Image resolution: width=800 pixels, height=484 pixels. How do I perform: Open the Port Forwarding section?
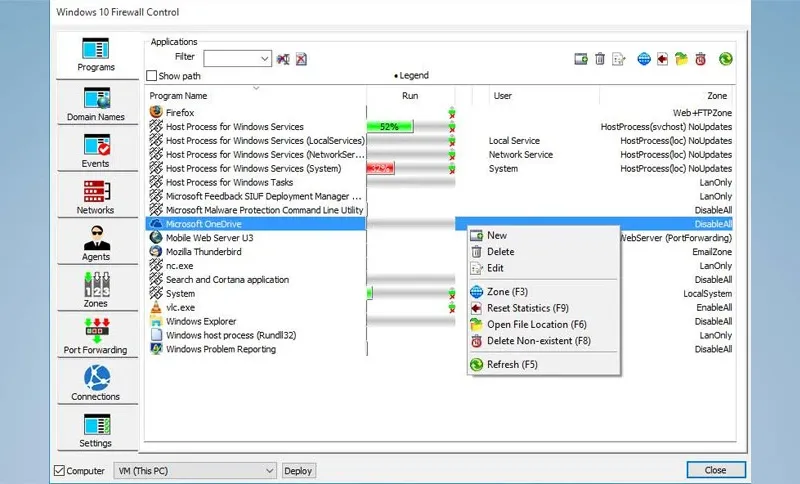click(96, 336)
